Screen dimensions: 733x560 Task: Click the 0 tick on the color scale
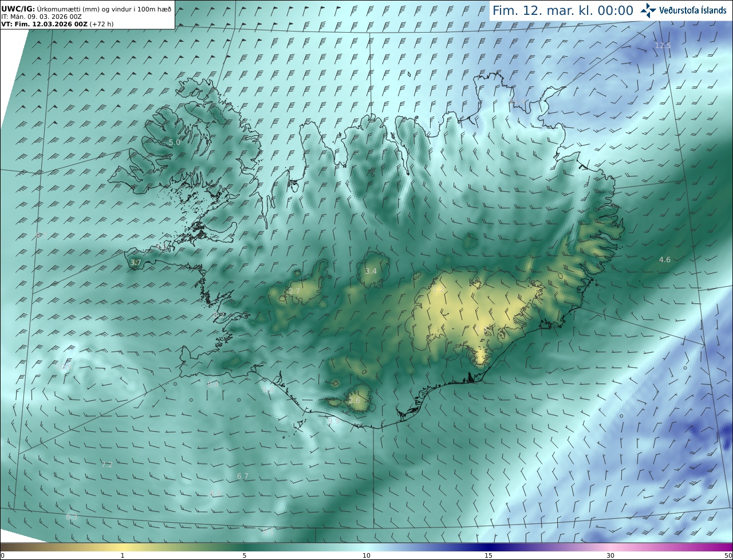coord(2,555)
